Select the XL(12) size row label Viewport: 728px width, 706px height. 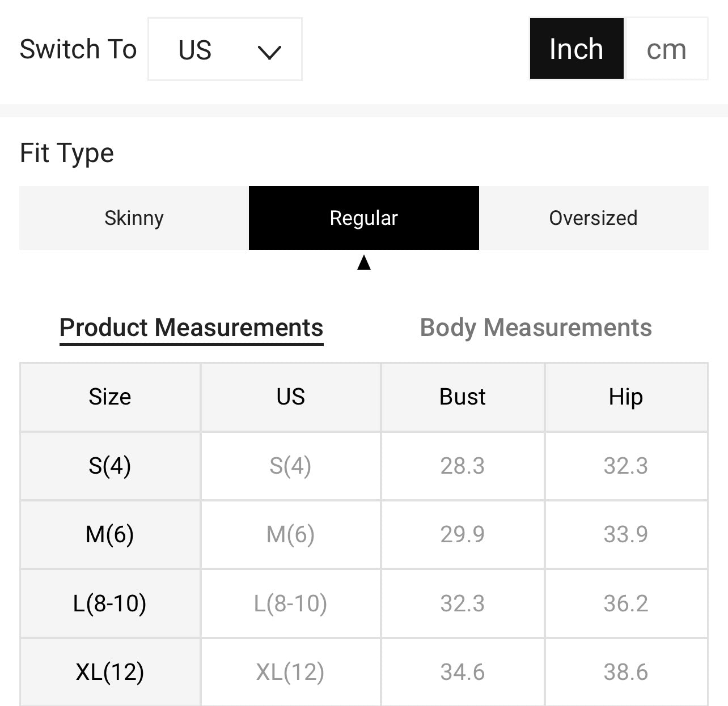[x=110, y=672]
